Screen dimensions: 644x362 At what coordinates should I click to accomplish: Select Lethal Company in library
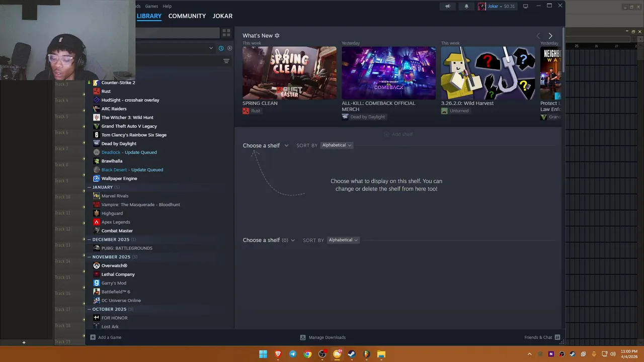tap(118, 274)
